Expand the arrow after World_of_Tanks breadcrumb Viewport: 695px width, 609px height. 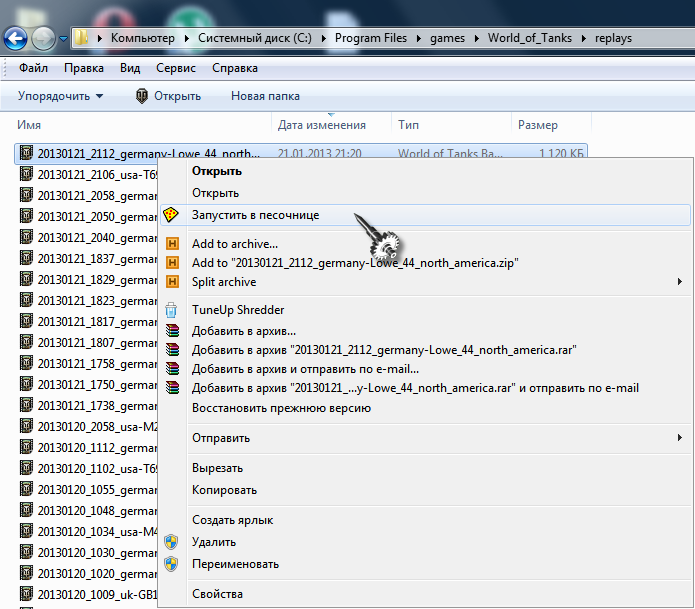(584, 39)
